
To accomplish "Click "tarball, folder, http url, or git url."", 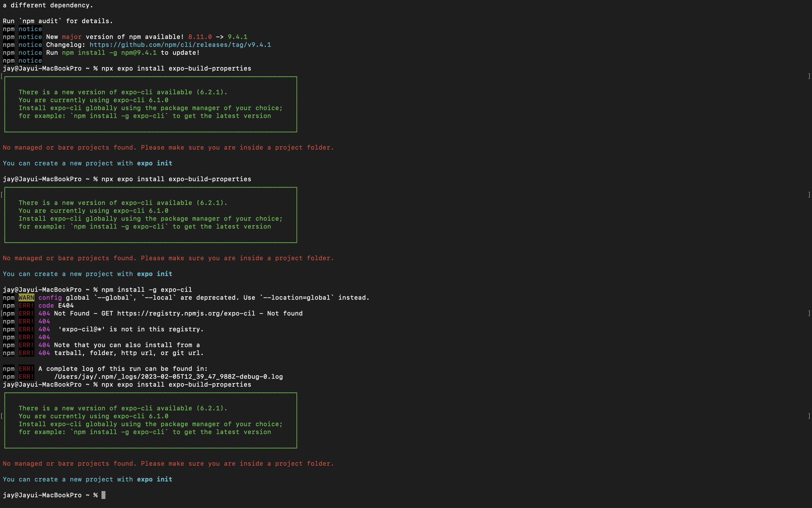I will tap(129, 353).
